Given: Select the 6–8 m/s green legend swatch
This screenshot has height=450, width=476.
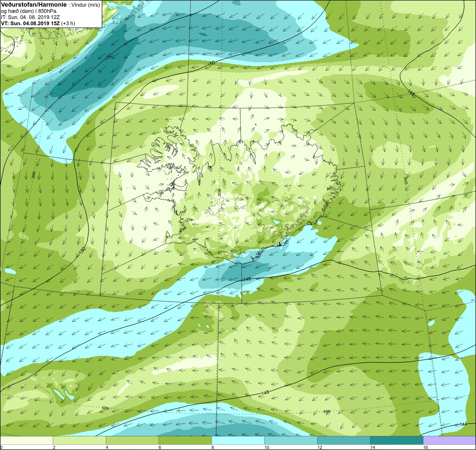Looking at the screenshot, I should 185,440.
